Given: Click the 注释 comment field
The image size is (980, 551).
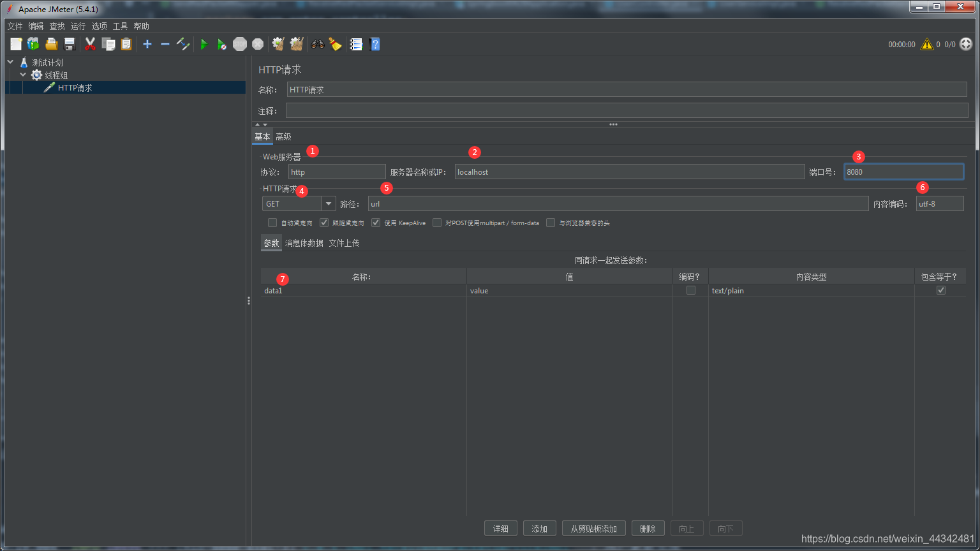Looking at the screenshot, I should (627, 110).
